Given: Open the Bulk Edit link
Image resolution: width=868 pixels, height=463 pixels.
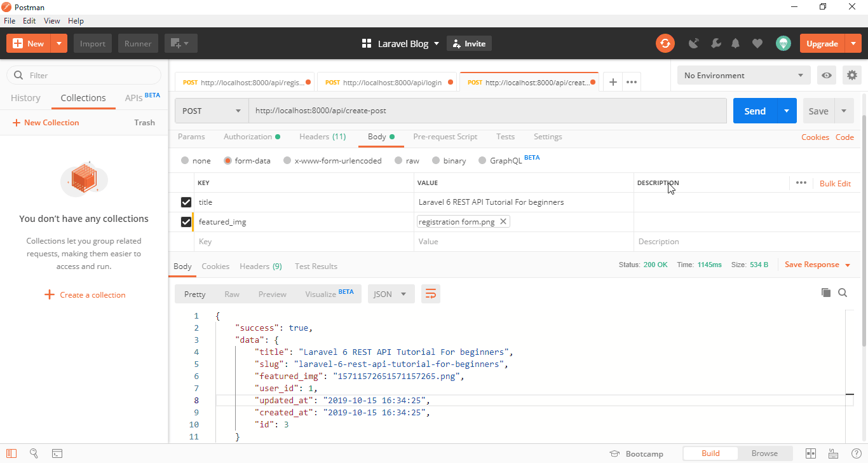Looking at the screenshot, I should pyautogui.click(x=835, y=183).
